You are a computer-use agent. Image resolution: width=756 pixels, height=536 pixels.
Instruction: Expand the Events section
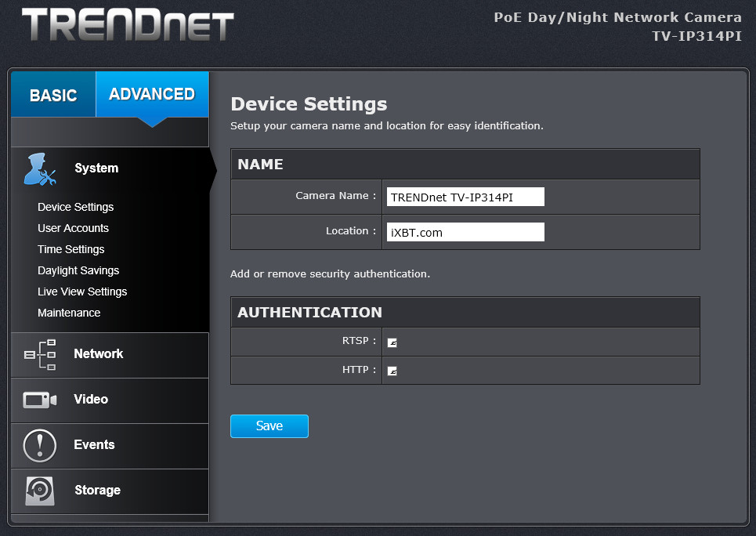click(94, 445)
